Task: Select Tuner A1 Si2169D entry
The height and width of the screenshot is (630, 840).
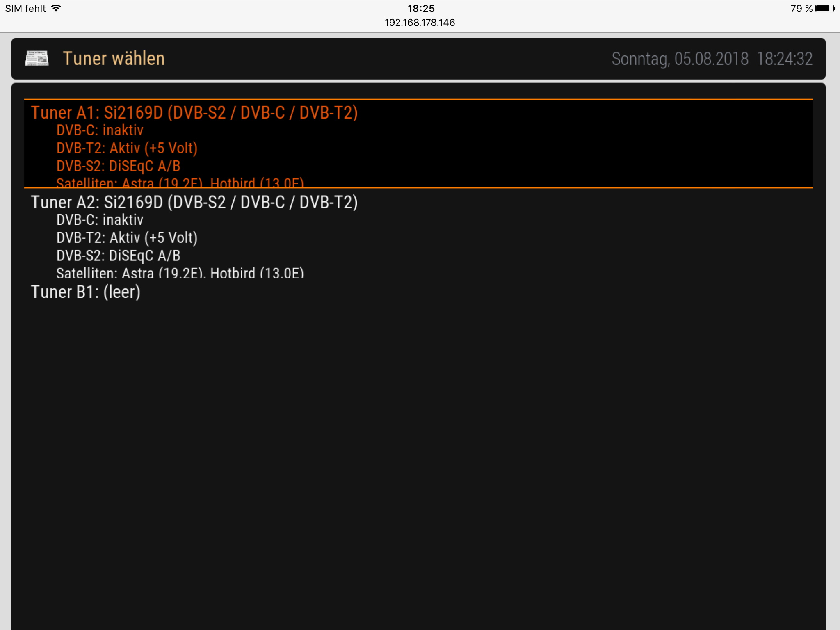Action: pyautogui.click(x=418, y=144)
